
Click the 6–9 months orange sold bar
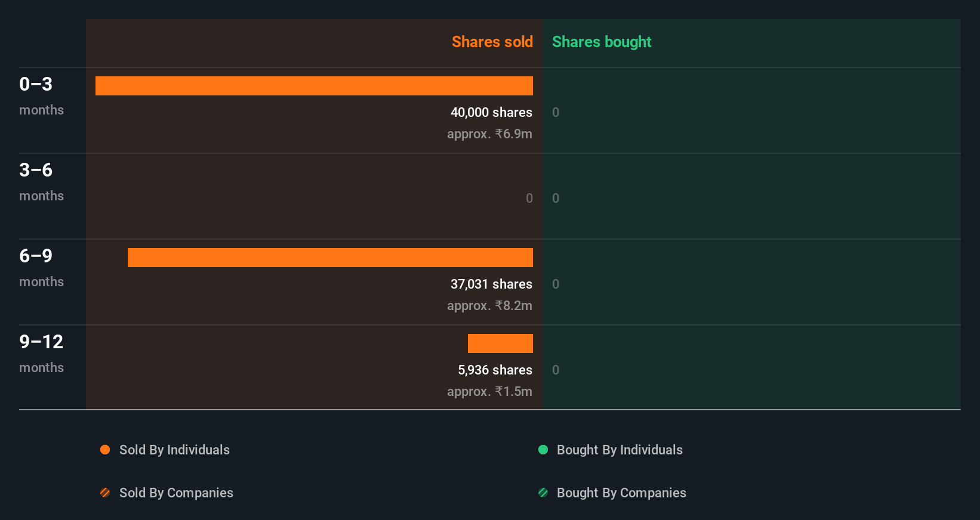pos(330,258)
